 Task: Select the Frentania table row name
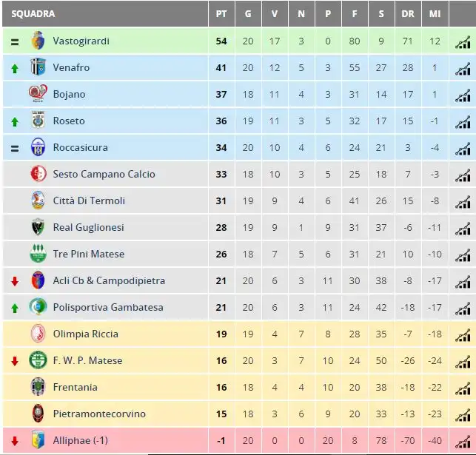click(x=75, y=387)
